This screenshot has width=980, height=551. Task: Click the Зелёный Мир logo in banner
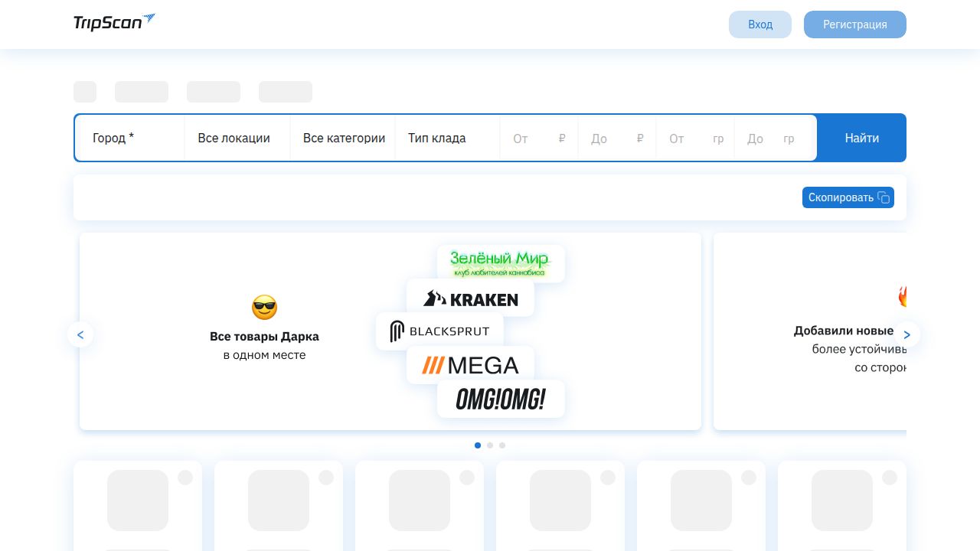(x=501, y=263)
